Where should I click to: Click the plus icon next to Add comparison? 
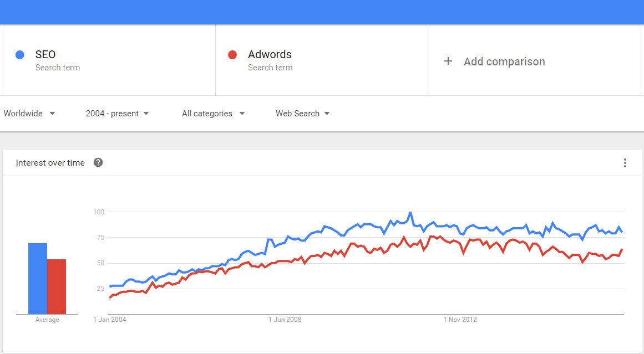coord(448,61)
